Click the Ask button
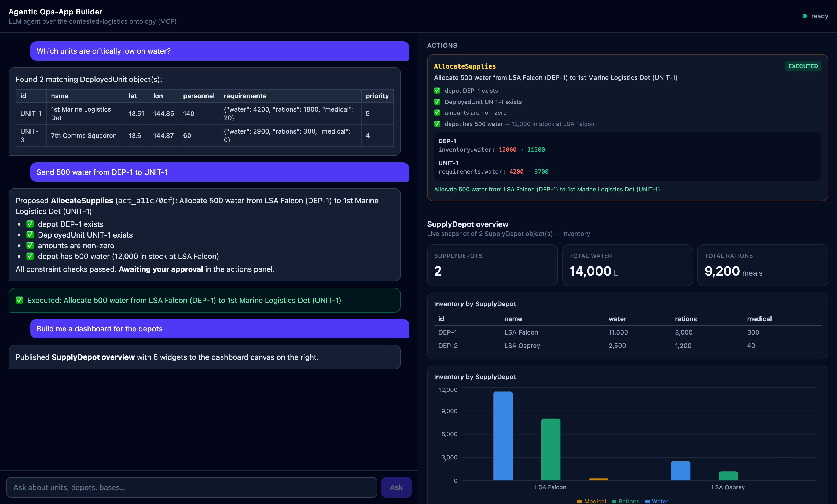Image resolution: width=837 pixels, height=504 pixels. (x=396, y=487)
